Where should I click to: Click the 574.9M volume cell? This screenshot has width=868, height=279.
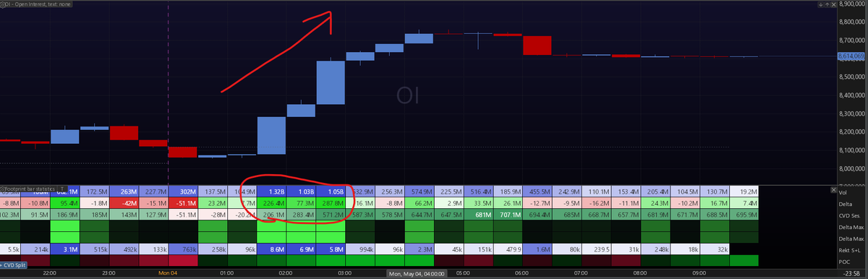420,192
